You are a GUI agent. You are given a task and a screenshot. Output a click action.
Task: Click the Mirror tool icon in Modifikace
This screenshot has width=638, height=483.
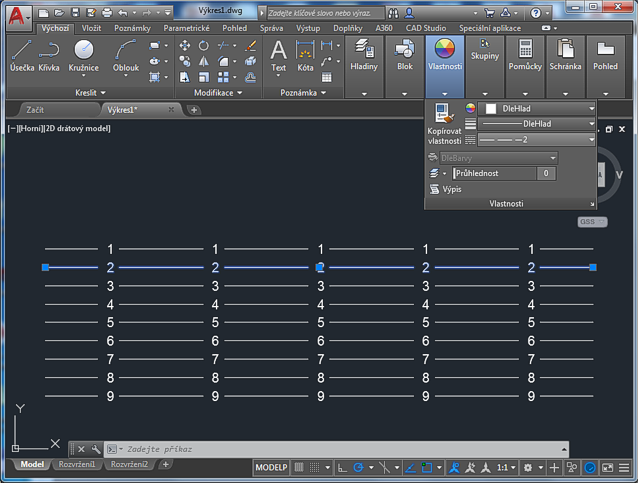coord(203,61)
